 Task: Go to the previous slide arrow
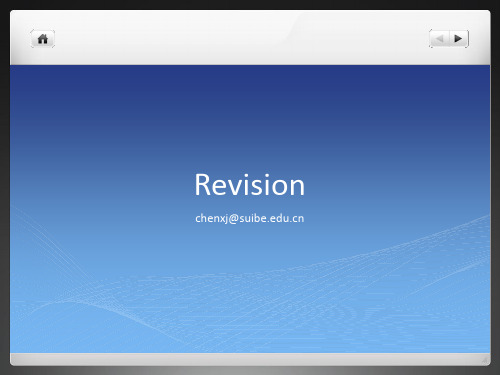439,39
